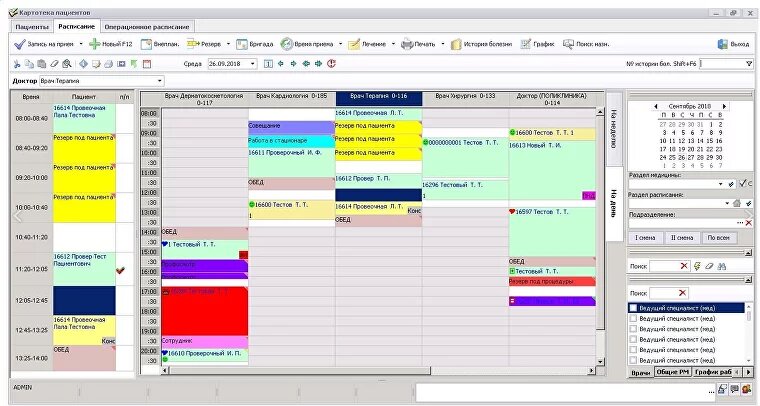The width and height of the screenshot is (760, 406).
Task: Click the По всем button
Action: [x=719, y=238]
